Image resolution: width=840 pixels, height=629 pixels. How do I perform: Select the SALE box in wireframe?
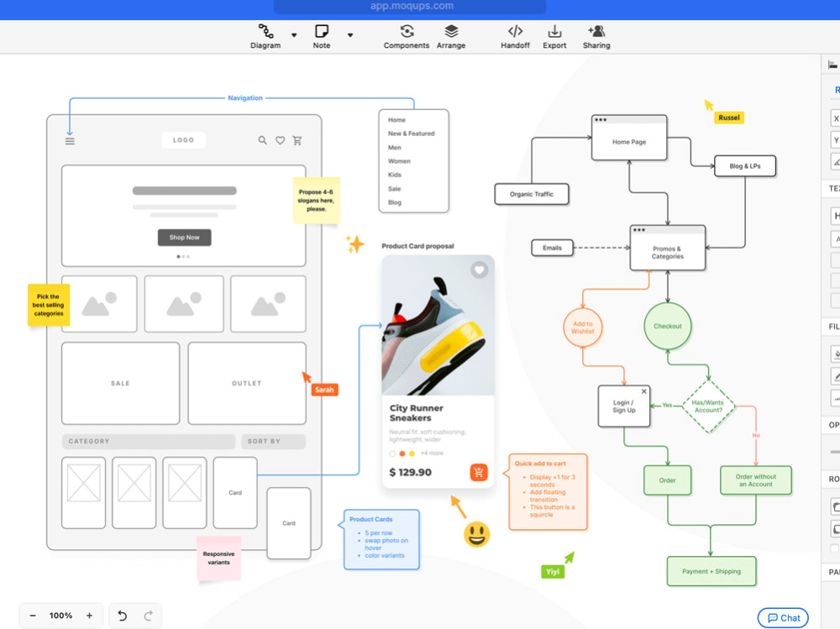coord(120,384)
